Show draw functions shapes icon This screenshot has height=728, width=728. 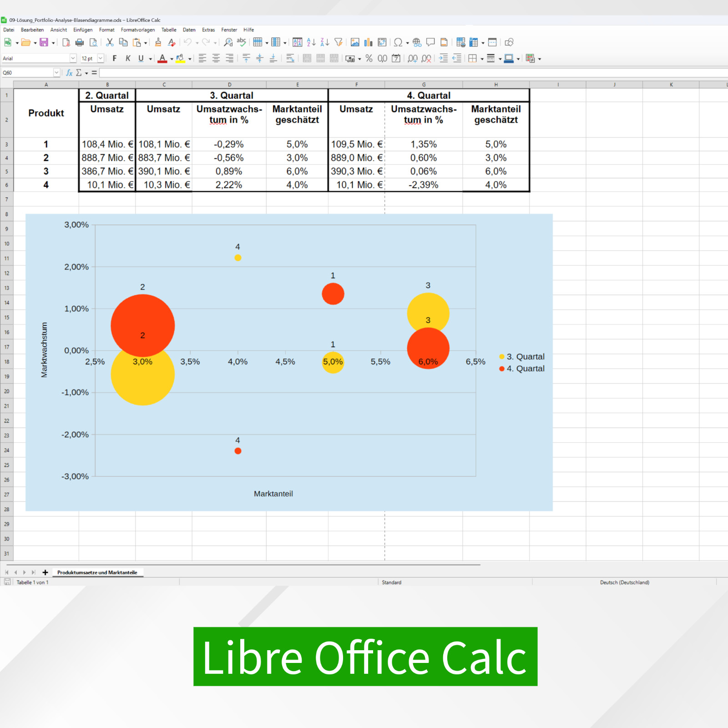(509, 42)
